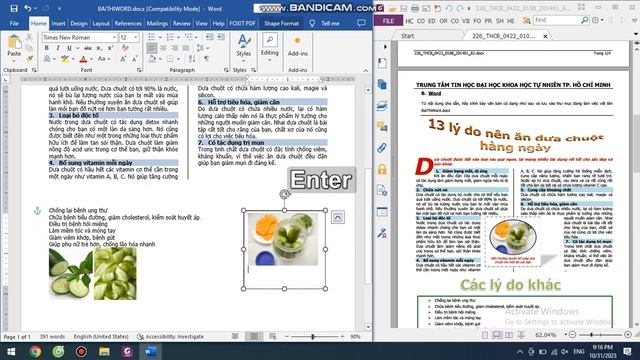The width and height of the screenshot is (640, 360).
Task: Open the Foxit Security lock panel
Action: pos(382,169)
